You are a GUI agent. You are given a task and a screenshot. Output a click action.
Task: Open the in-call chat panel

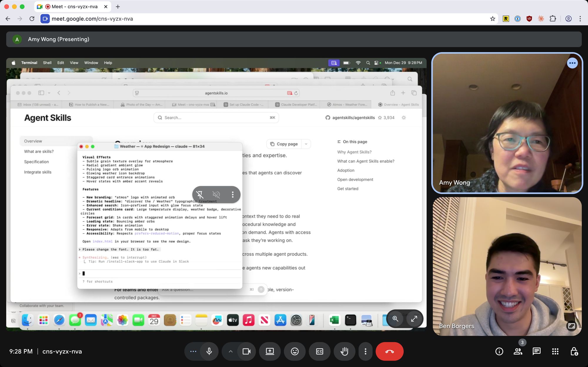pyautogui.click(x=537, y=351)
